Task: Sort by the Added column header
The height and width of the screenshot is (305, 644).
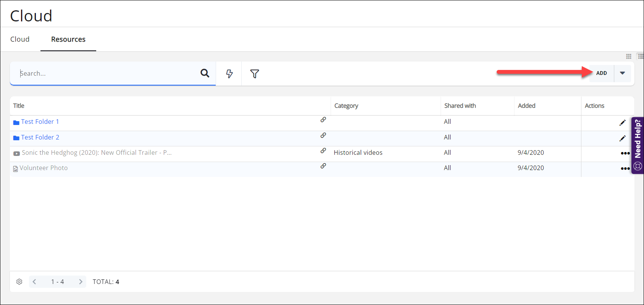Action: tap(526, 105)
